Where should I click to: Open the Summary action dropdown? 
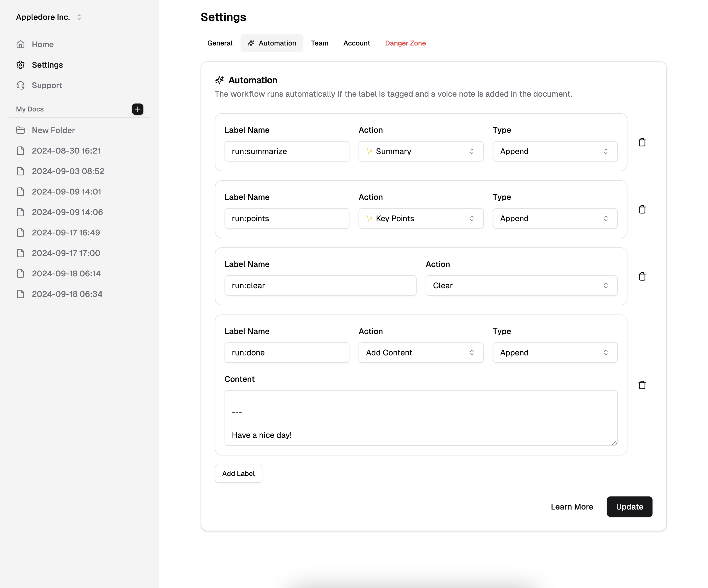pyautogui.click(x=420, y=151)
